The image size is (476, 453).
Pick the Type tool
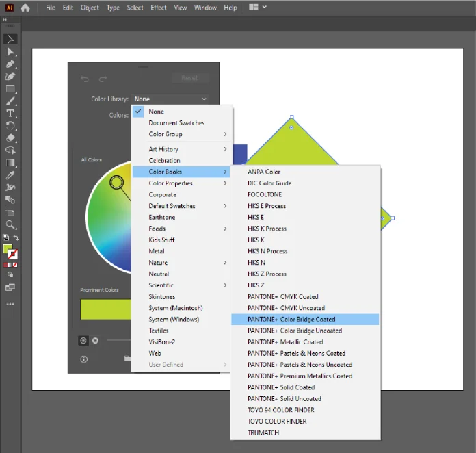coord(10,114)
